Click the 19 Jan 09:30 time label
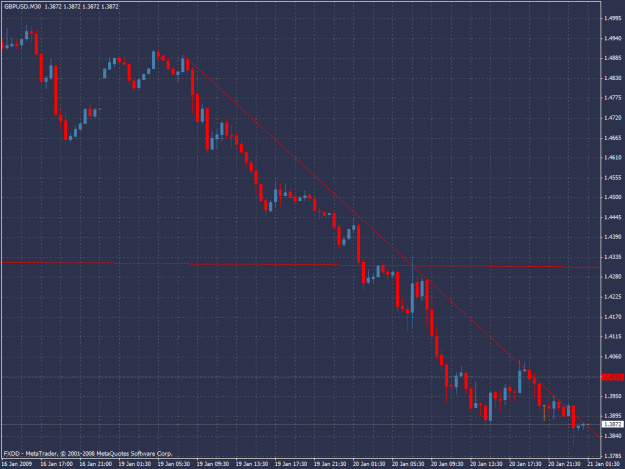625x469 pixels. coord(213,464)
